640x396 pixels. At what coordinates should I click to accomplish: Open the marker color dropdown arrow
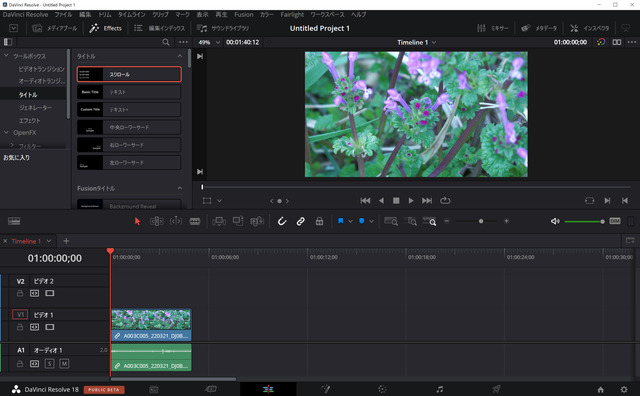tap(371, 221)
